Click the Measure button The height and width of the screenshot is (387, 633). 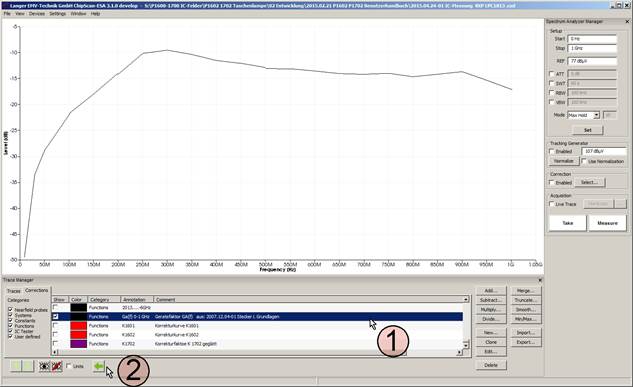pos(607,223)
